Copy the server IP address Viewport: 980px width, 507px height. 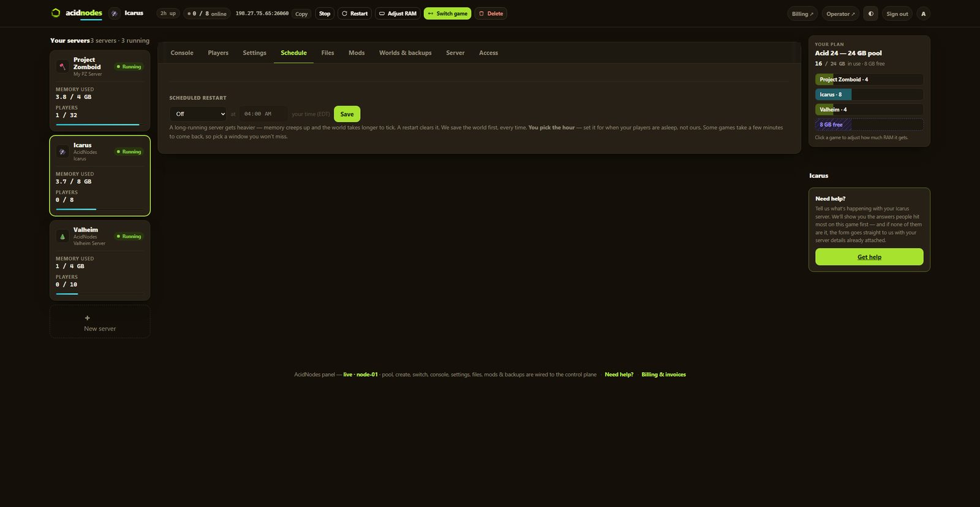(x=301, y=13)
